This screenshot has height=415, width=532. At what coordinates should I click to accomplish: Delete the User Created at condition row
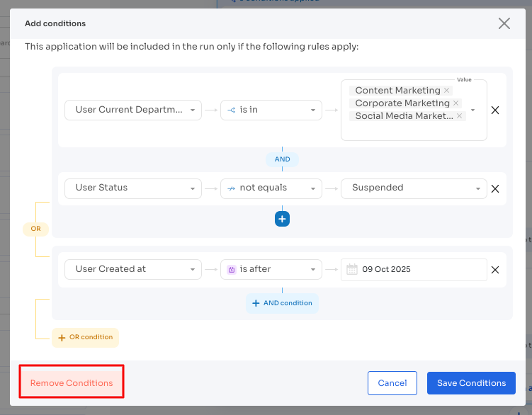(495, 270)
